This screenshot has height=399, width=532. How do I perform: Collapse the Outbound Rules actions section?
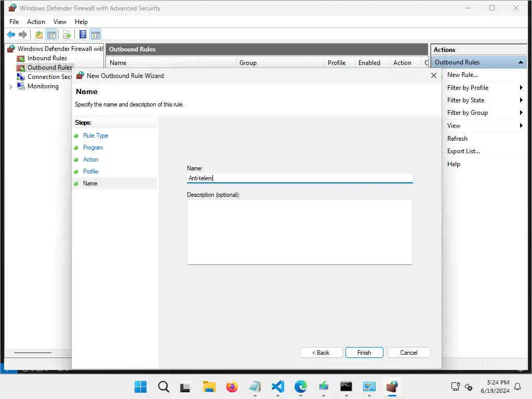click(x=521, y=62)
